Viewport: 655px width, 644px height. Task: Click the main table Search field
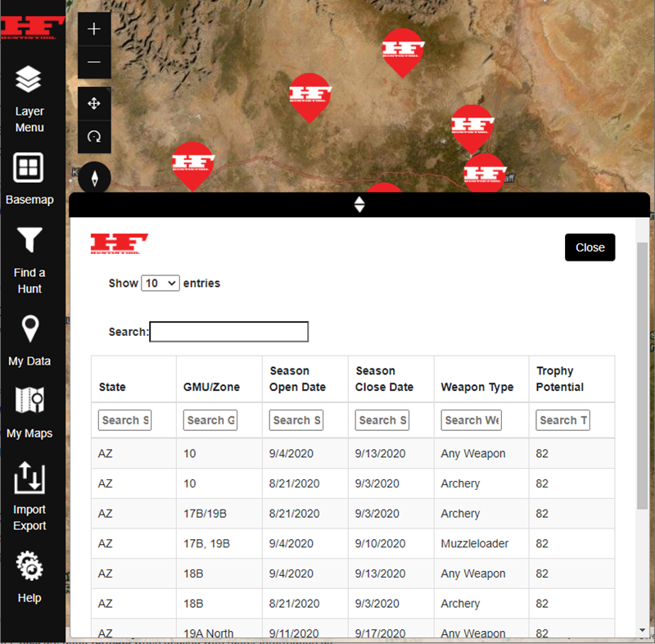point(228,332)
